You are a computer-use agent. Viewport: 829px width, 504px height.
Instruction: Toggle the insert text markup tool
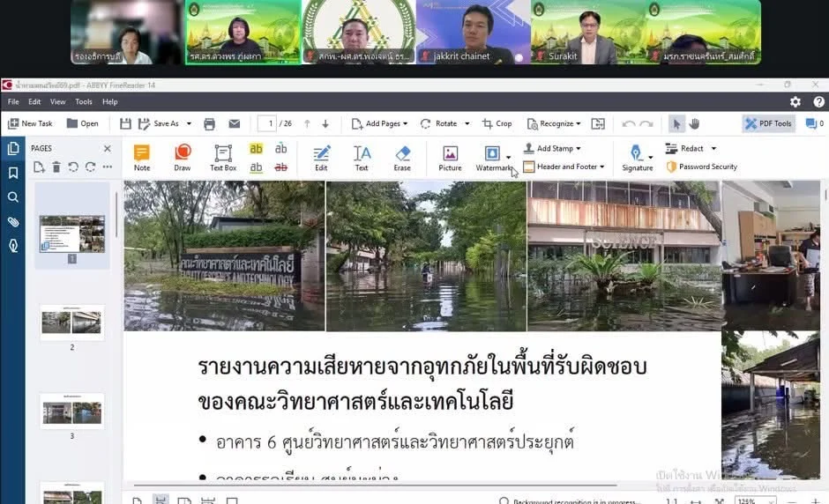(281, 149)
